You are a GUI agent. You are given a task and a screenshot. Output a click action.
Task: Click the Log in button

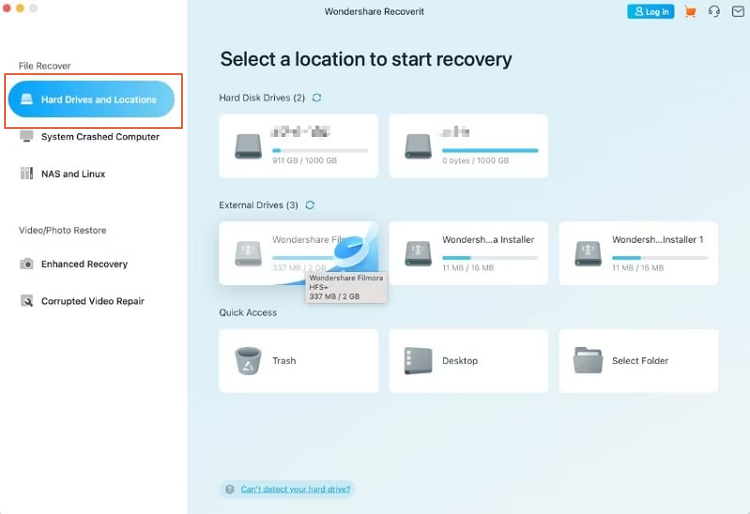pyautogui.click(x=651, y=11)
